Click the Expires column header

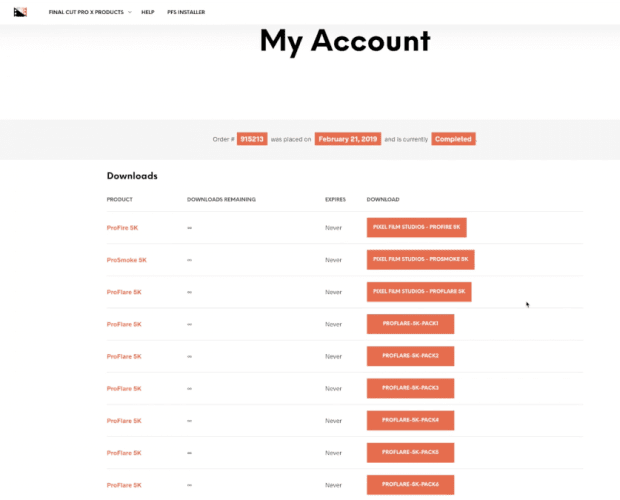pyautogui.click(x=335, y=200)
